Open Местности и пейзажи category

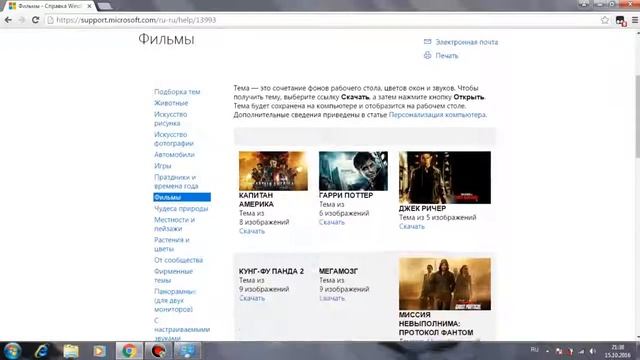click(174, 224)
